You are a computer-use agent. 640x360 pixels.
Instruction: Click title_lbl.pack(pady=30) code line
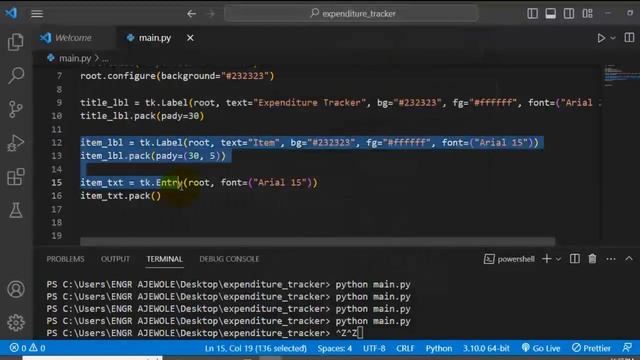(142, 116)
